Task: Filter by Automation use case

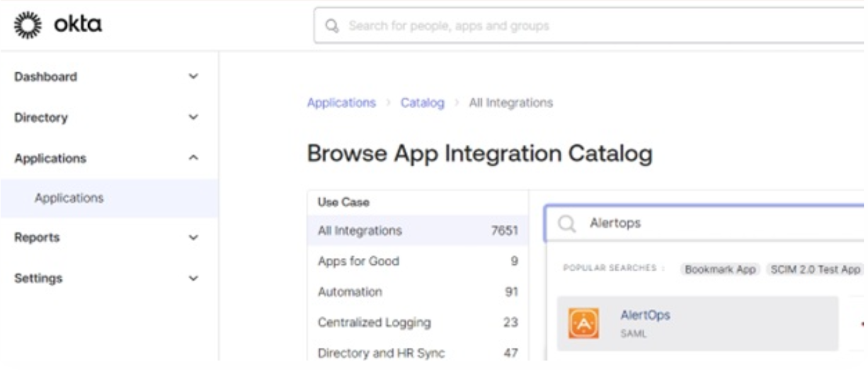Action: (x=350, y=292)
